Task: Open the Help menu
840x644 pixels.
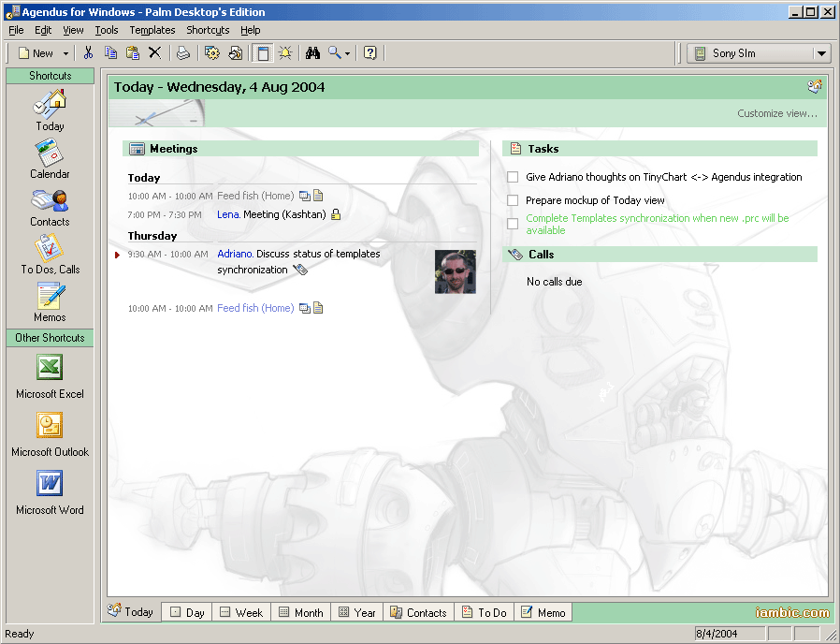Action: coord(250,30)
